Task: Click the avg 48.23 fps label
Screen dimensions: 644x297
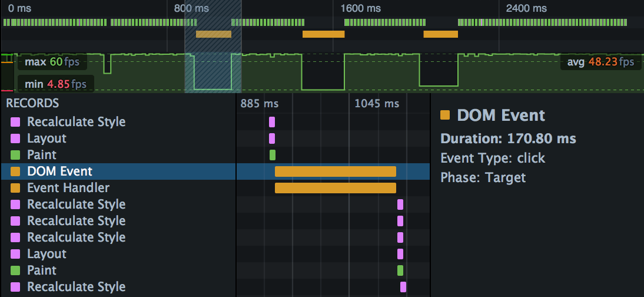Action: (x=600, y=62)
